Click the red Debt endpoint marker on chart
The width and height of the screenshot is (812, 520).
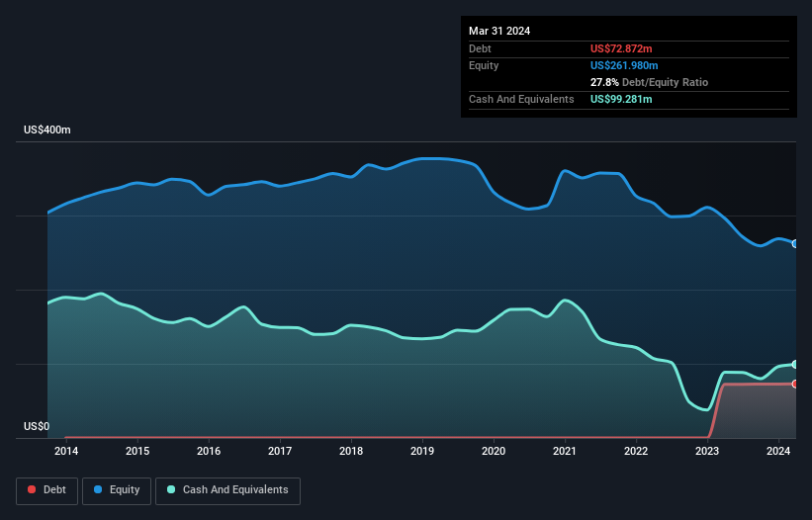794,384
